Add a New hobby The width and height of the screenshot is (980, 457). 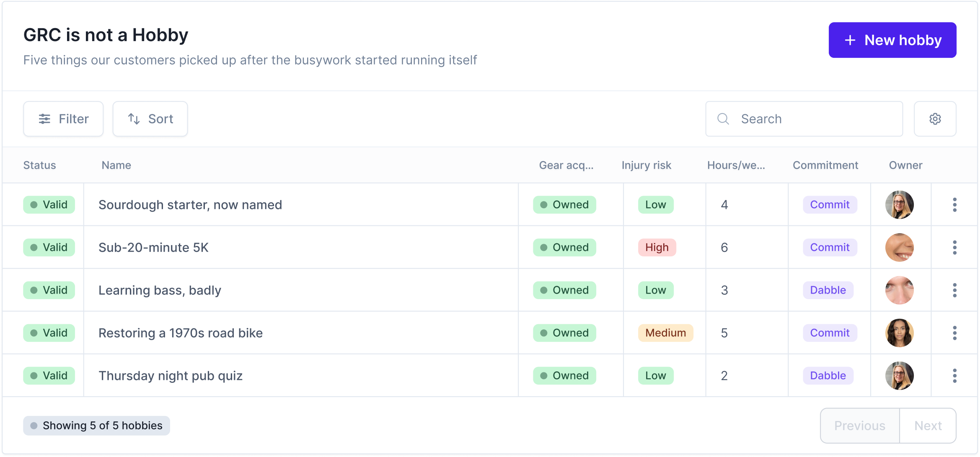[x=892, y=40]
